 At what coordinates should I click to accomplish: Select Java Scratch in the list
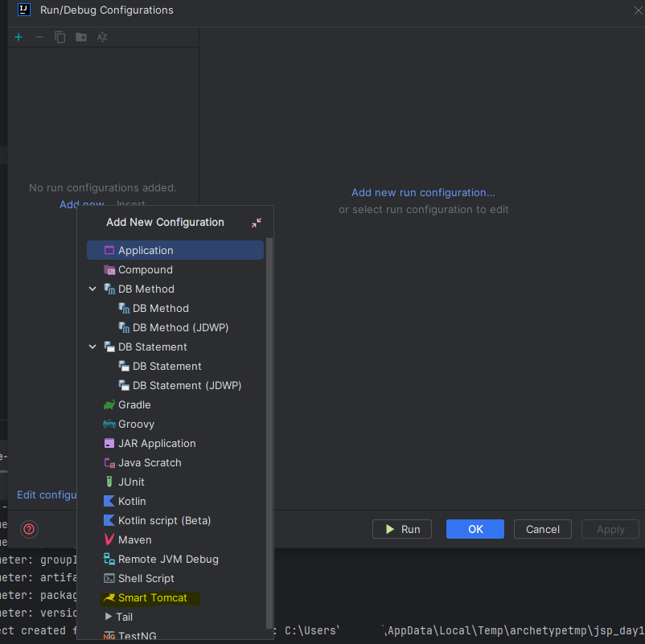point(175,462)
